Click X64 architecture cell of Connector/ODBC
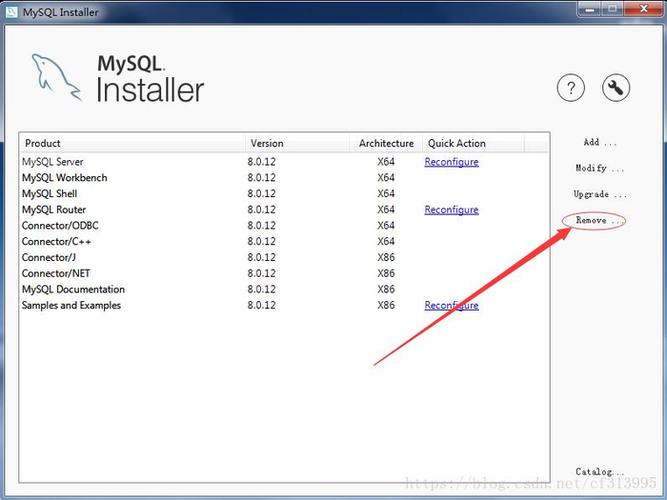Screen dimensions: 667x500 coord(386,226)
